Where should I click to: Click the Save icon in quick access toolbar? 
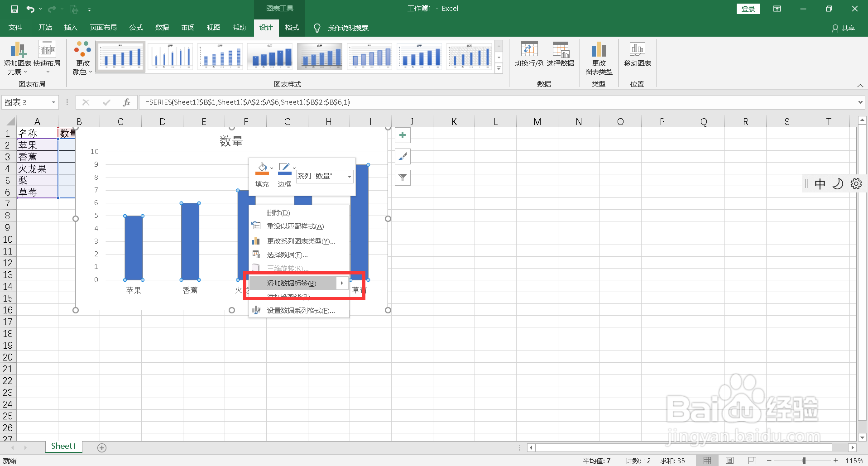[x=14, y=9]
